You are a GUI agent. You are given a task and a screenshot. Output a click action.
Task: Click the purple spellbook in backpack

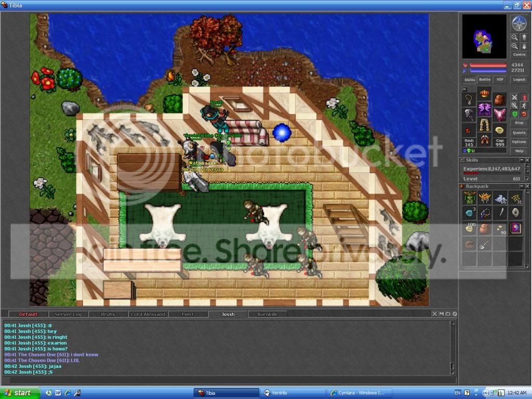pos(515,229)
